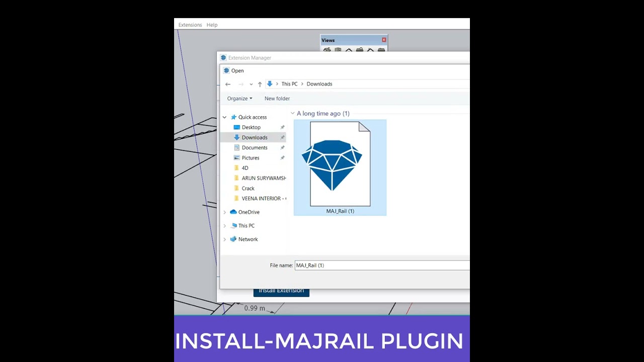The image size is (644, 362).
Task: Click the pin icon next to Pictures
Action: point(282,158)
